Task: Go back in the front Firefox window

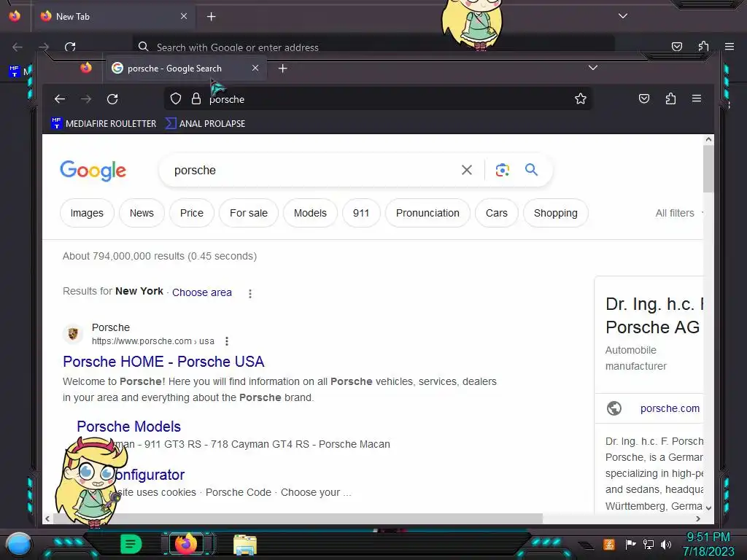Action: pyautogui.click(x=60, y=99)
